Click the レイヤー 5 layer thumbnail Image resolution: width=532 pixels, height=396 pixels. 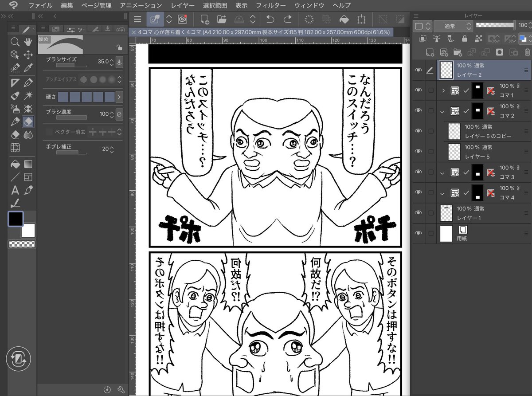[x=454, y=152]
